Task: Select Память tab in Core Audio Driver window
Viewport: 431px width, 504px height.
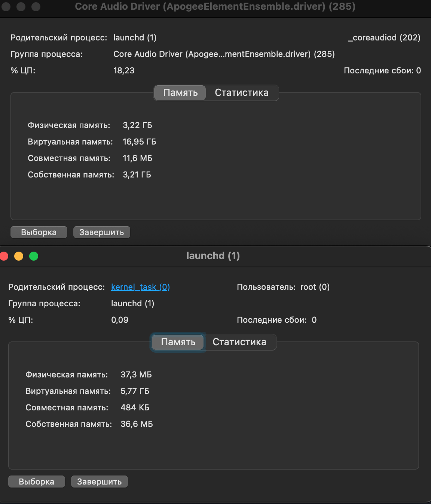Action: [x=180, y=92]
